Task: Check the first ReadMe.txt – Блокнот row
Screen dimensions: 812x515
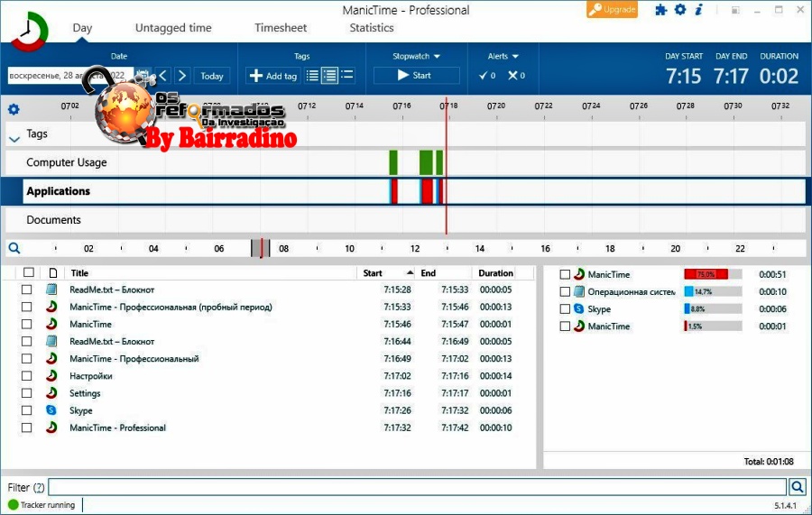Action: (x=26, y=290)
